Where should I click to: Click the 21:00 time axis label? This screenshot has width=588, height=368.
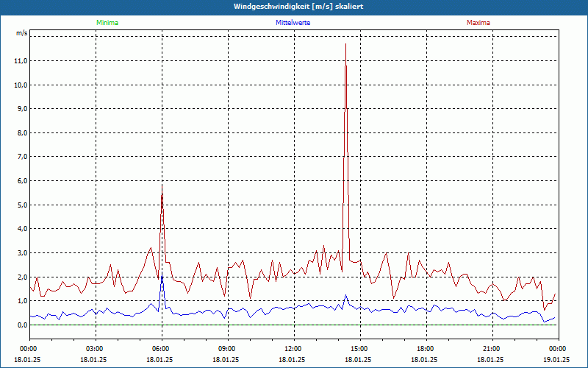[x=490, y=349]
